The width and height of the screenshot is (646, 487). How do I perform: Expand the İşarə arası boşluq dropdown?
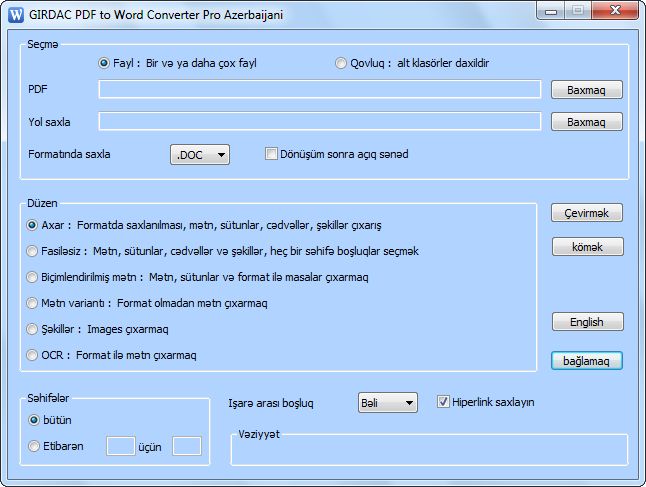(387, 403)
